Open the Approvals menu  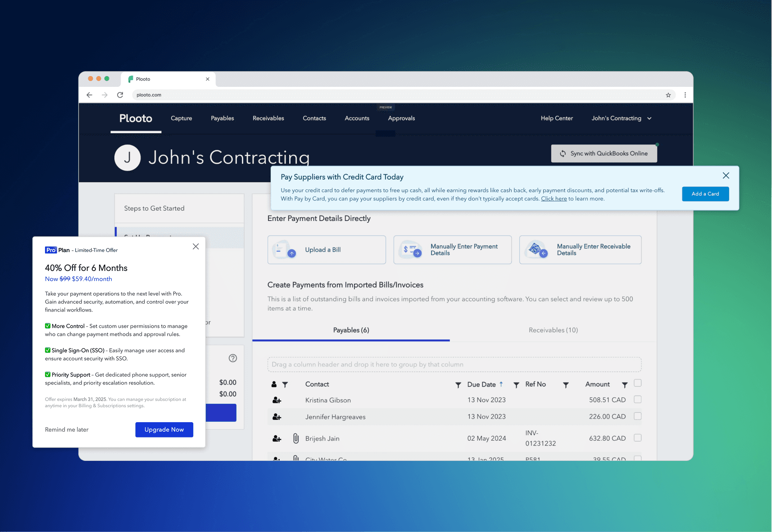402,118
